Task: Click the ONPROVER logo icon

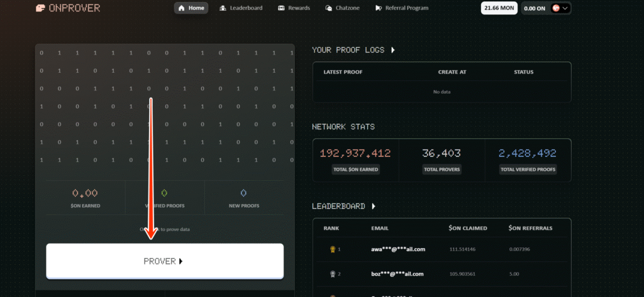Action: tap(40, 8)
